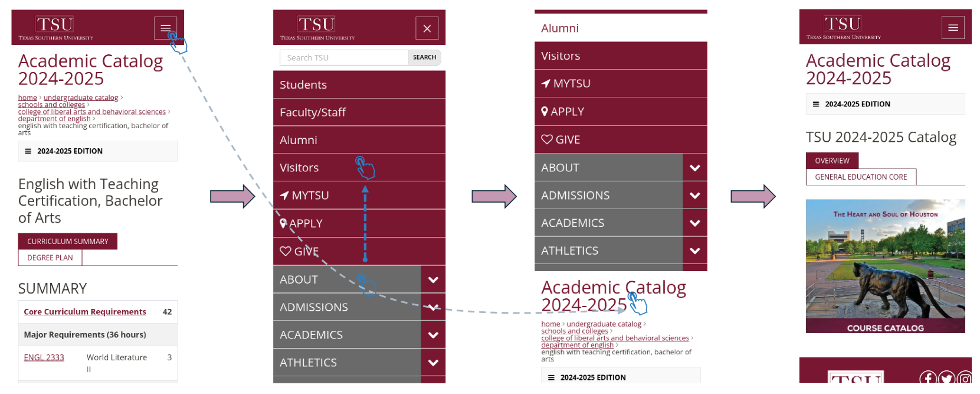This screenshot has height=394, width=980.
Task: Expand 2024-2025 EDITION above TSU 2024-2025 Catalog heading
Action: pos(857,104)
